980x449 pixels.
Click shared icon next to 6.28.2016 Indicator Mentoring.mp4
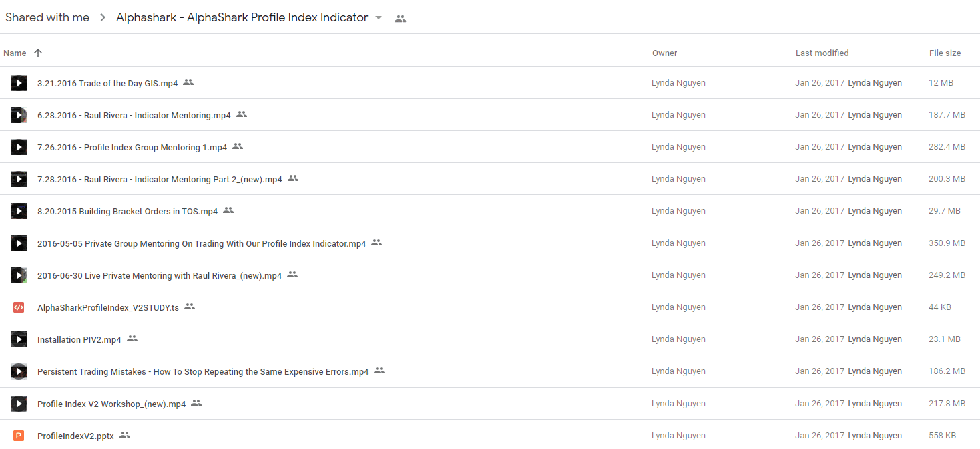(242, 114)
